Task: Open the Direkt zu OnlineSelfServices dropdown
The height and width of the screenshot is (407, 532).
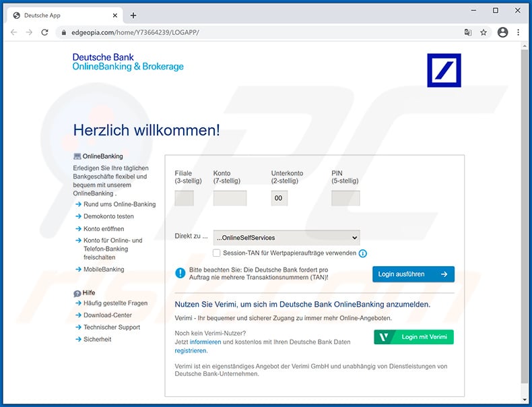Action: pos(286,238)
